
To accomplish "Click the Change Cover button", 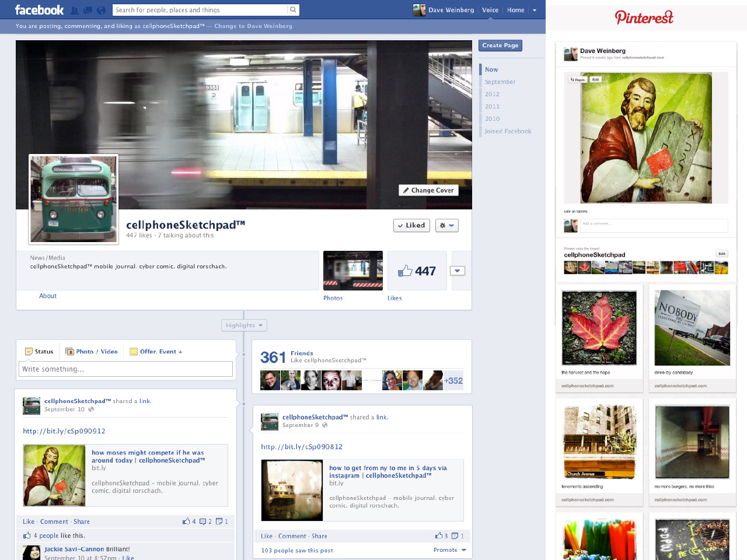I will (x=428, y=190).
